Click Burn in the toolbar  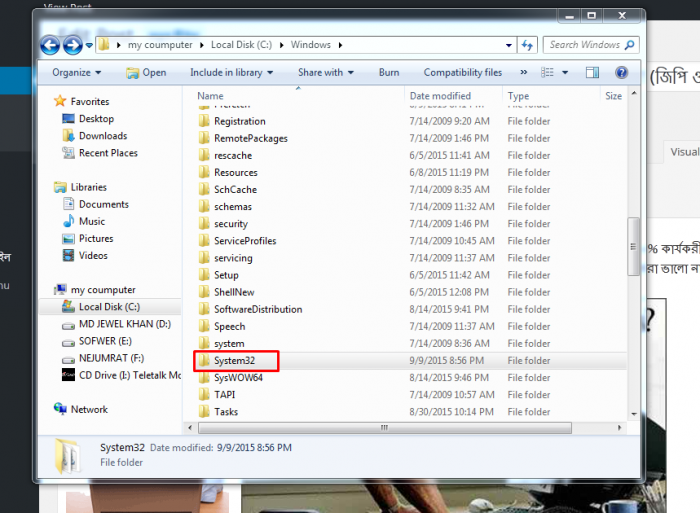click(389, 72)
